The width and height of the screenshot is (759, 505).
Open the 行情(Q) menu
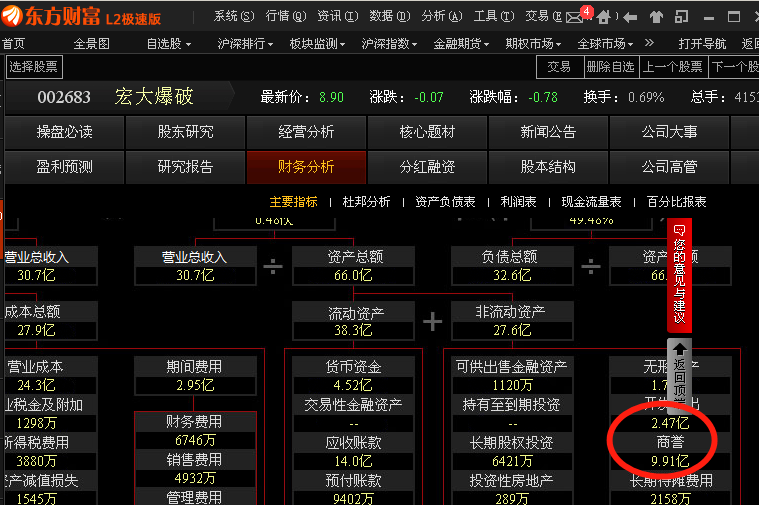tap(286, 17)
